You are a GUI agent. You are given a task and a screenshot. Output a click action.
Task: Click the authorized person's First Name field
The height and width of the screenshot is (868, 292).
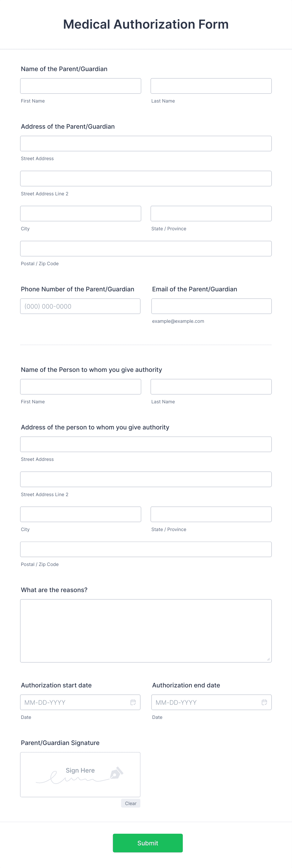tap(80, 386)
